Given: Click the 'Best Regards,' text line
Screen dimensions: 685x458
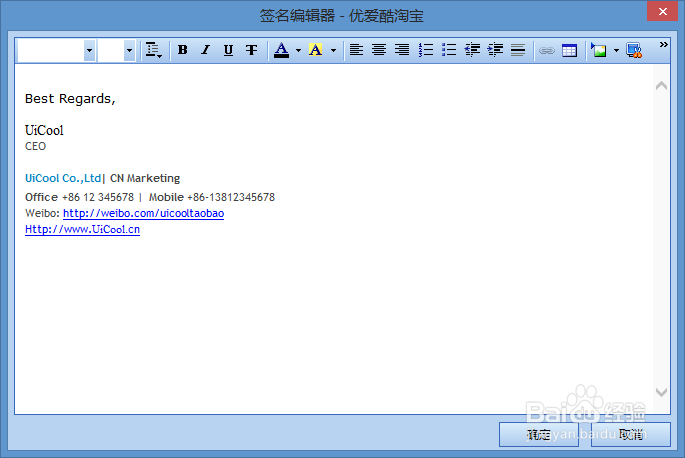Looking at the screenshot, I should coord(70,99).
